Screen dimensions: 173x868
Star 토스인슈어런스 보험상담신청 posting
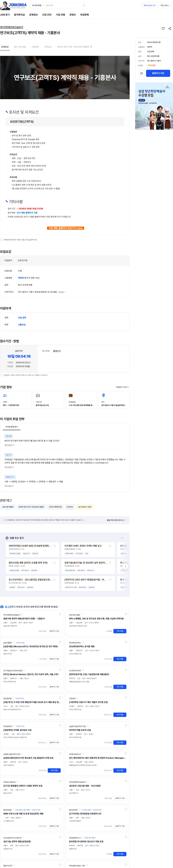click(x=54, y=580)
